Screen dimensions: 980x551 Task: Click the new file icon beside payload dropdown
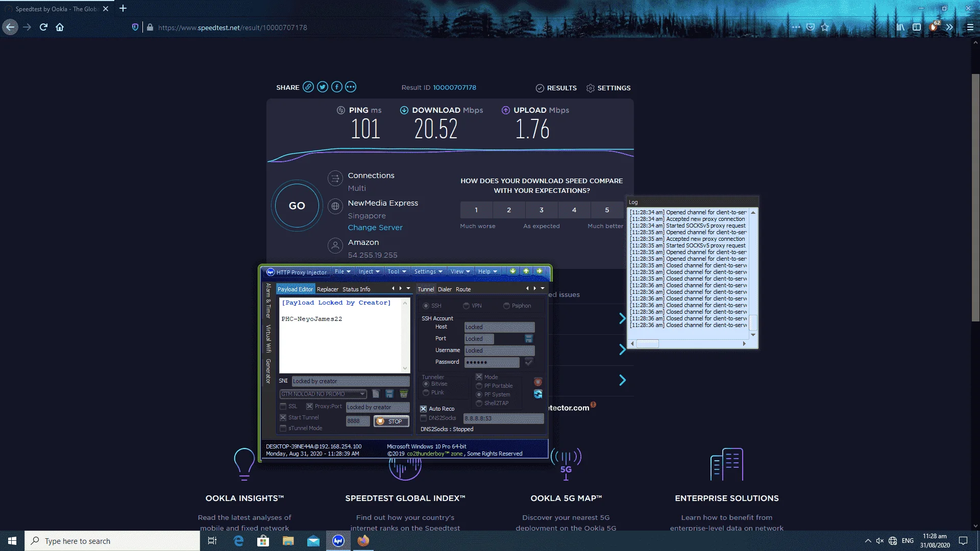376,394
